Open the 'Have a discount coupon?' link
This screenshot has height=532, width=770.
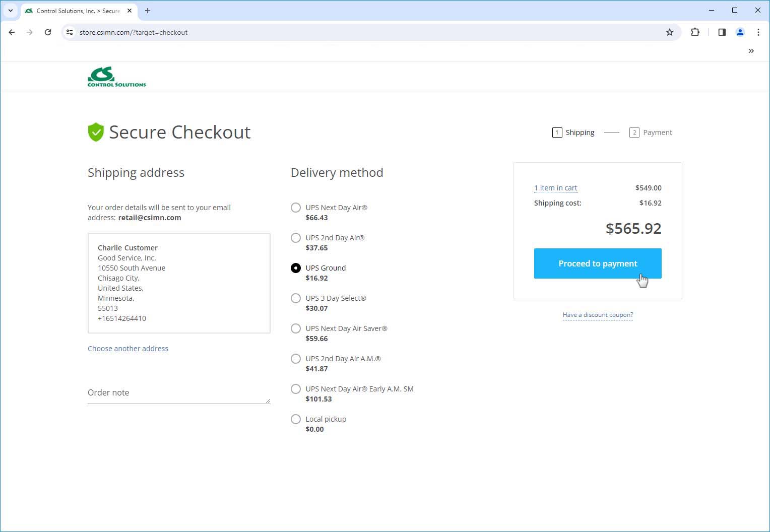(598, 315)
